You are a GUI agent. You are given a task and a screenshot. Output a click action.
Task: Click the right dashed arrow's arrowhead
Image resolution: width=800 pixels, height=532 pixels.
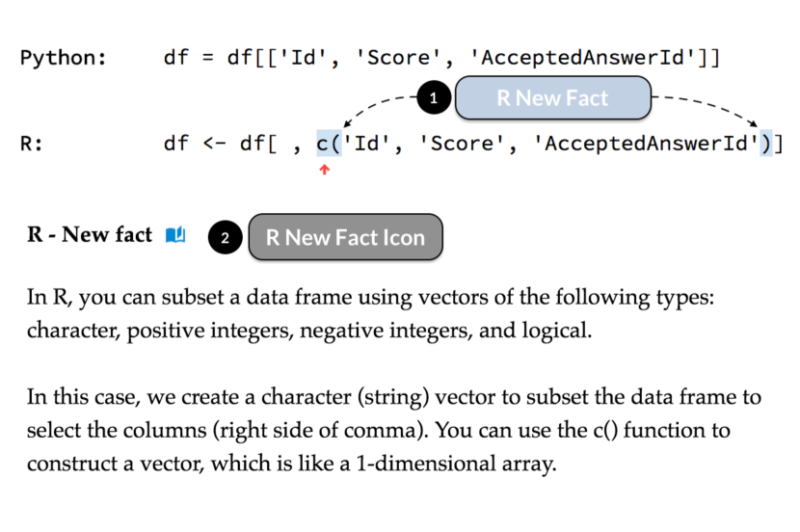coord(759,123)
